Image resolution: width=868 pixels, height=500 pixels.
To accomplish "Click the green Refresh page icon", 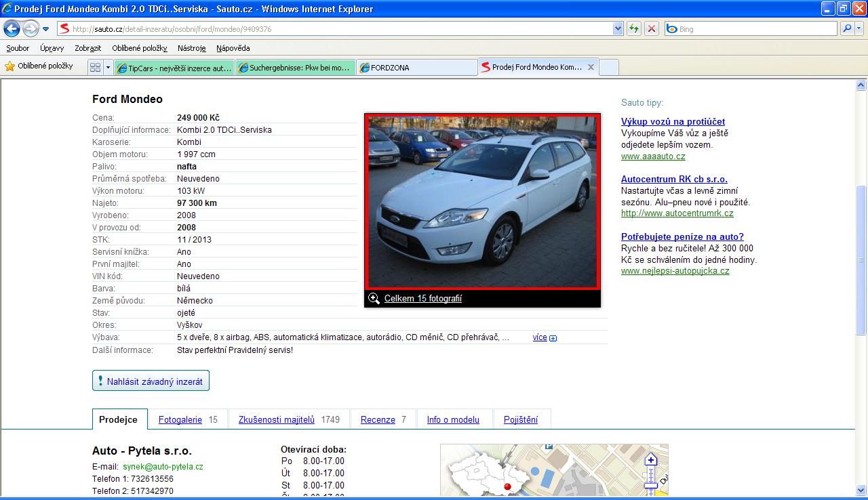I will coord(634,28).
